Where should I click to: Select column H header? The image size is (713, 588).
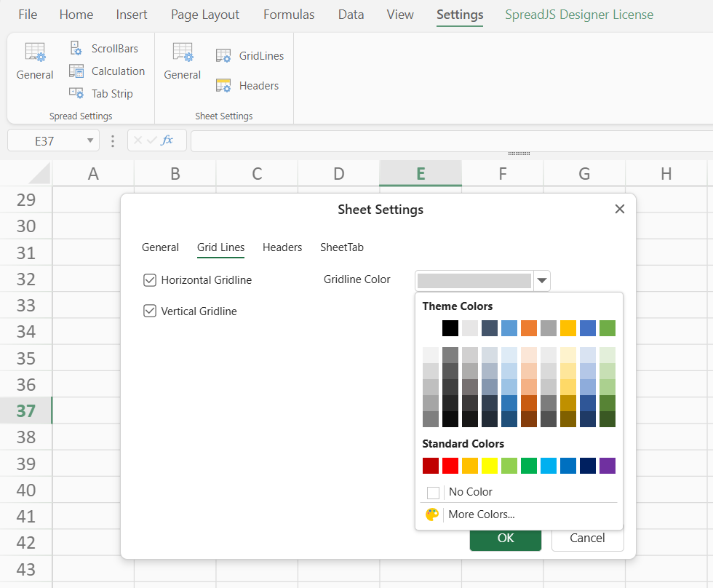coord(666,174)
